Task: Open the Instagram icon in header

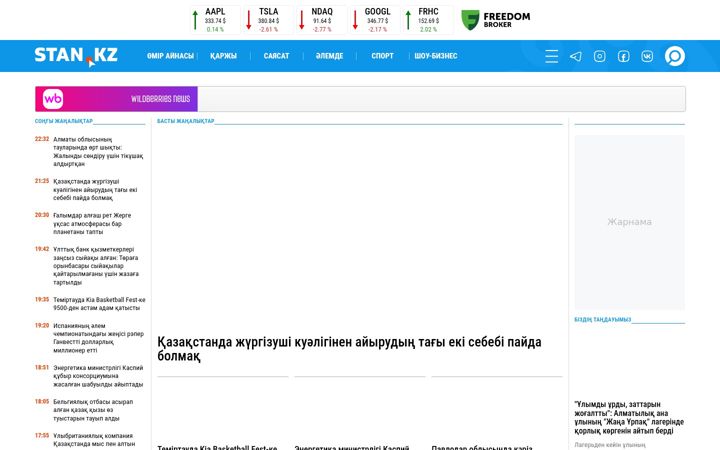Action: [x=599, y=56]
